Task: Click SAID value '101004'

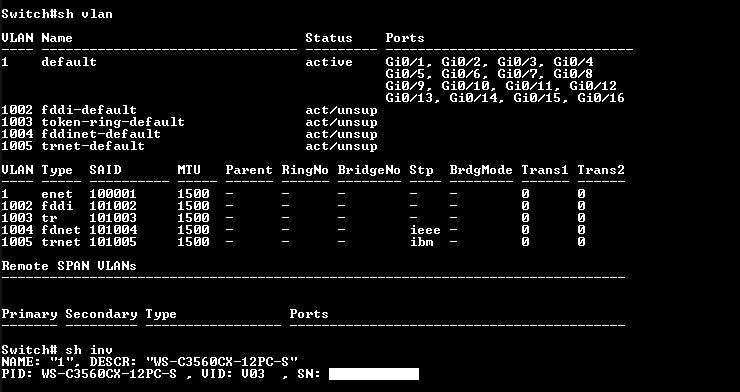Action: pyautogui.click(x=113, y=230)
